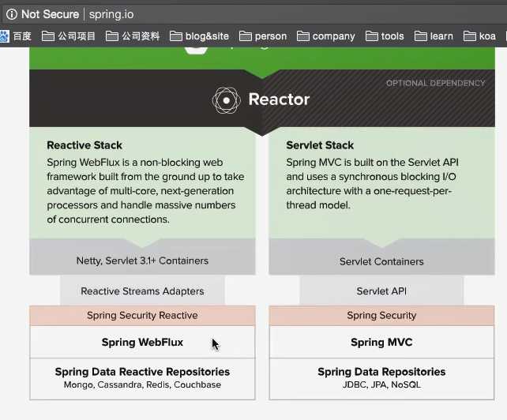Screen dimensions: 507x420
Task: Click the Spring MVC description paragraph
Action: click(372, 184)
